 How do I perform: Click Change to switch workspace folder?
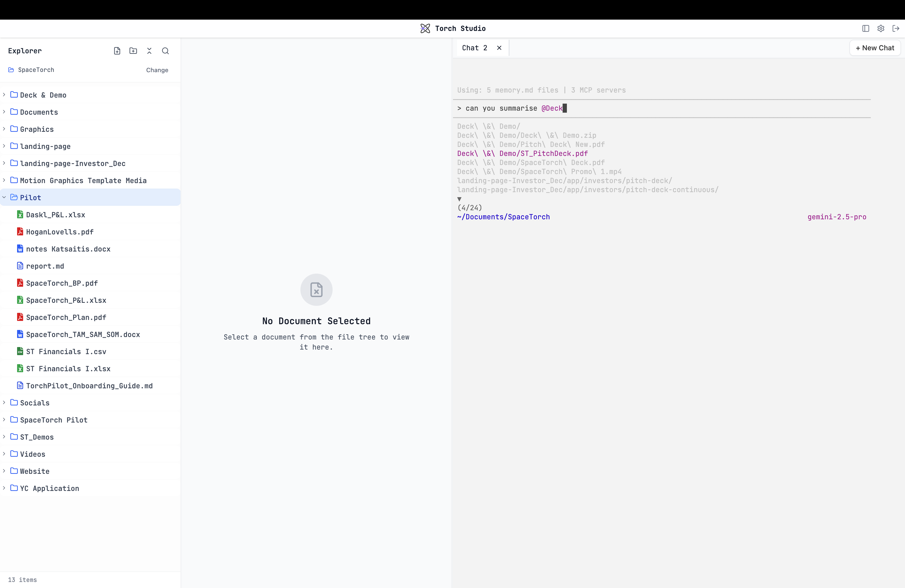coord(157,70)
